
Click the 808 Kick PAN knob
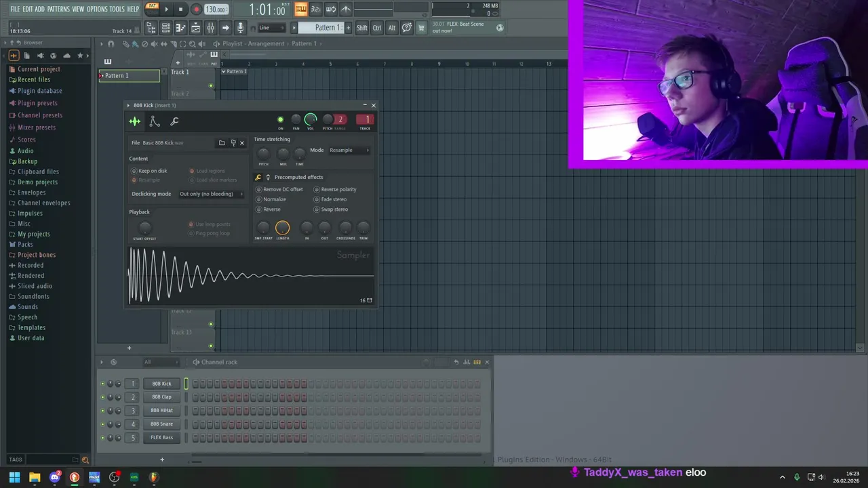click(x=296, y=120)
